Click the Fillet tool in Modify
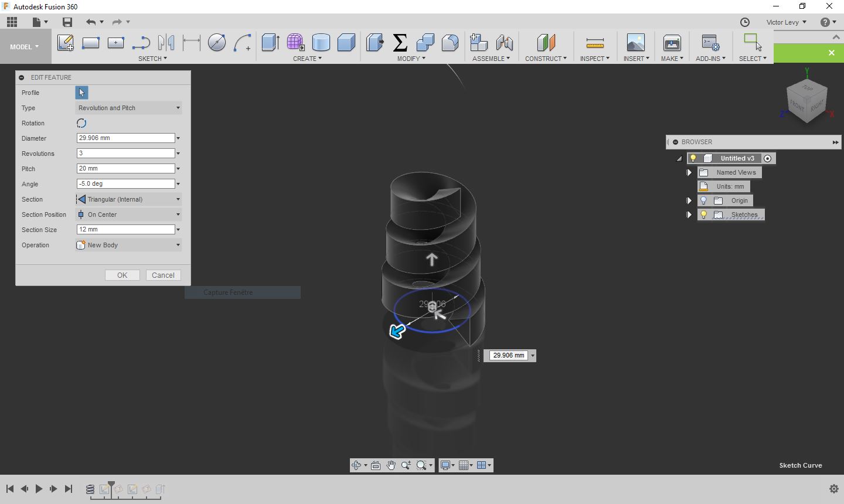Viewport: 844px width, 504px height. point(450,42)
